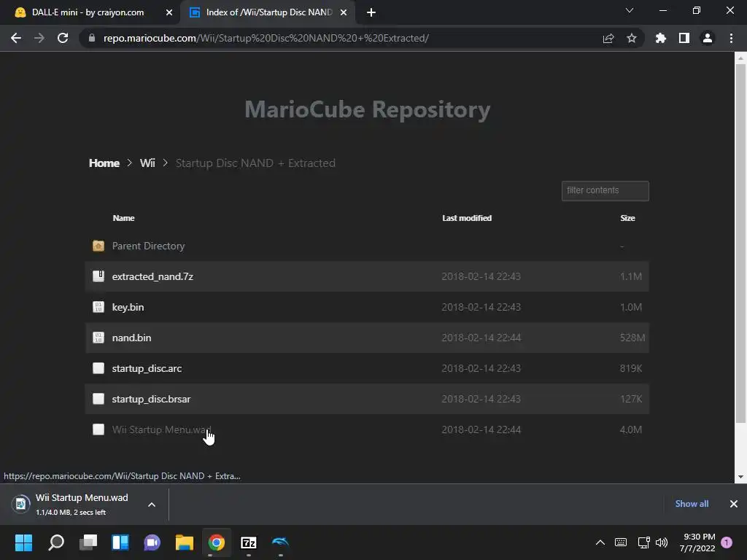Sort by Name column header
The height and width of the screenshot is (560, 747).
click(123, 218)
